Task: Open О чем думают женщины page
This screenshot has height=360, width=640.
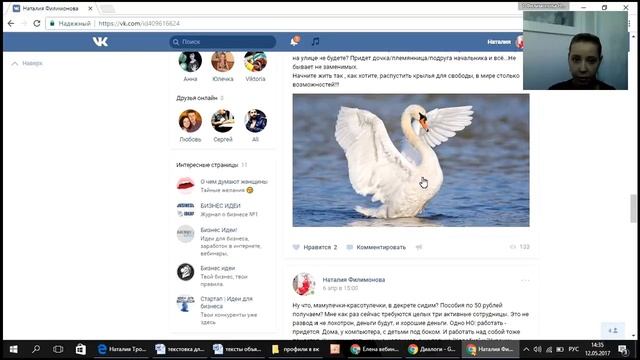Action: click(x=234, y=182)
